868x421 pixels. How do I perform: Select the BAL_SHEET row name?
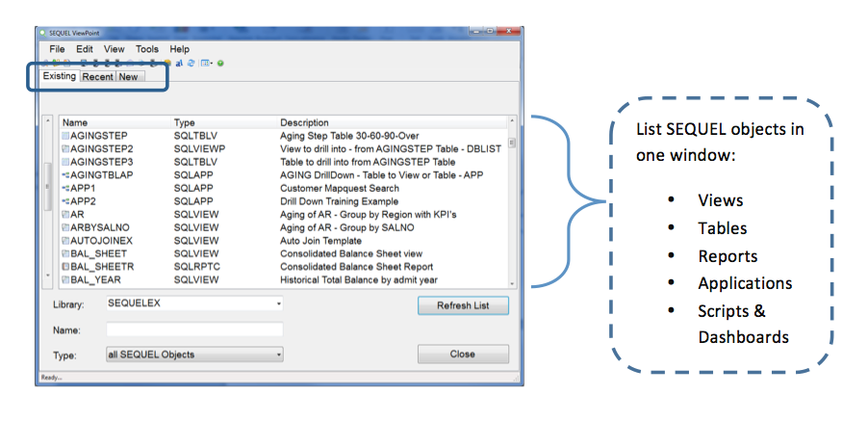[x=98, y=253]
